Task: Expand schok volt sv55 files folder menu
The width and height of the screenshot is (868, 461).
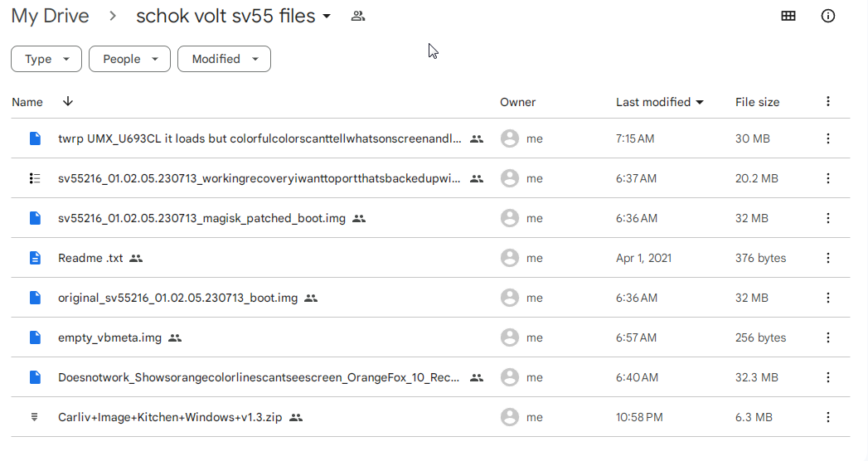Action: coord(327,16)
